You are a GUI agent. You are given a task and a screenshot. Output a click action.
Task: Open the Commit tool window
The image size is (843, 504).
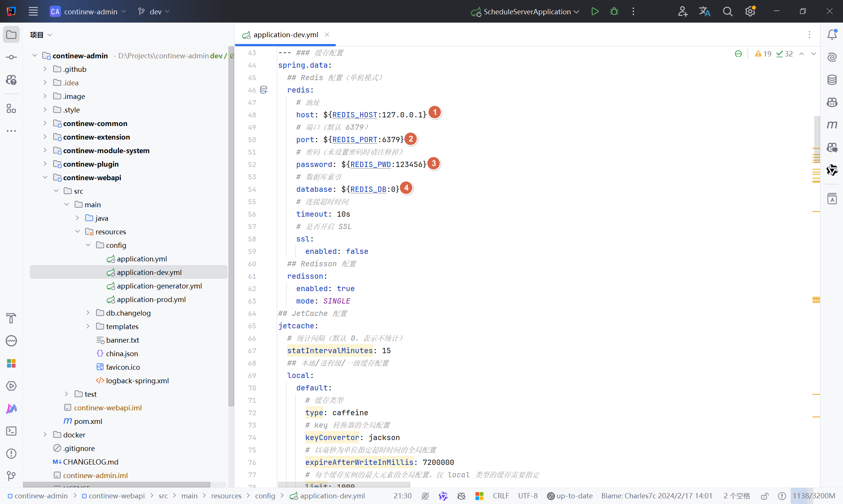(11, 57)
